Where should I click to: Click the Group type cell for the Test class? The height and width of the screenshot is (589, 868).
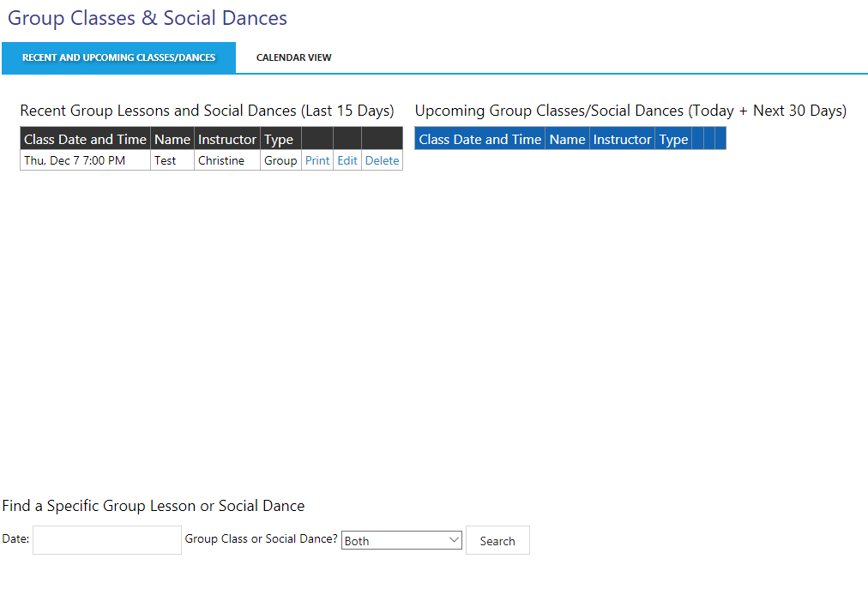click(280, 160)
